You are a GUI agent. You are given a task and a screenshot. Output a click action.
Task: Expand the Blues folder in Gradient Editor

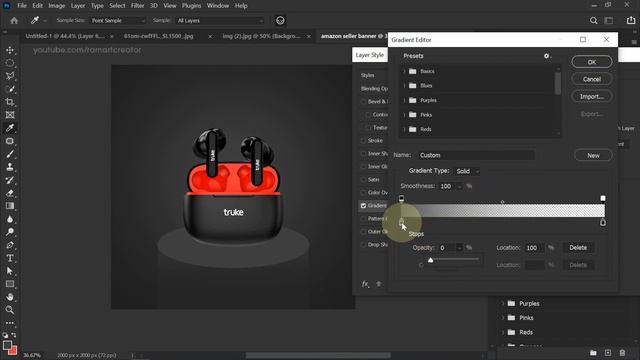[404, 86]
